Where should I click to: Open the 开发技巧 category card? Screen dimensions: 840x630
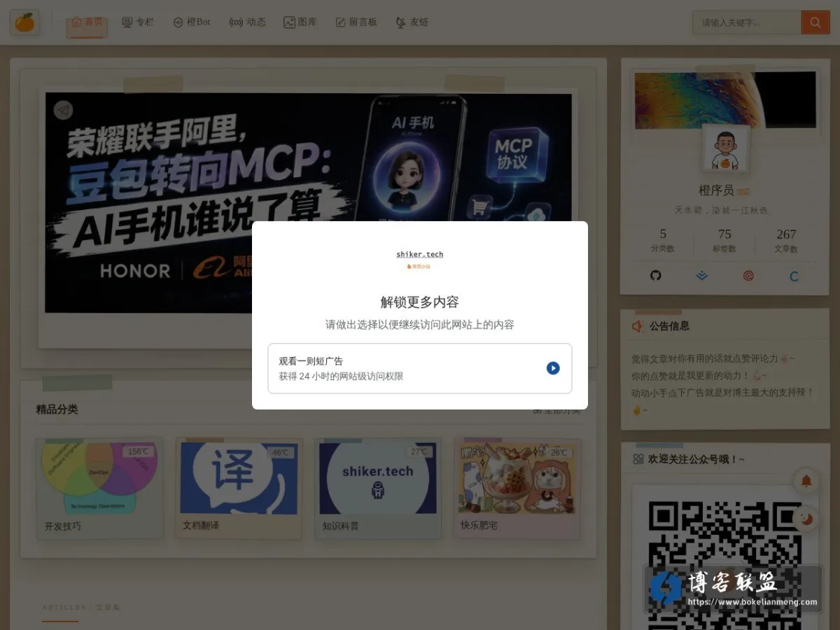pos(99,489)
